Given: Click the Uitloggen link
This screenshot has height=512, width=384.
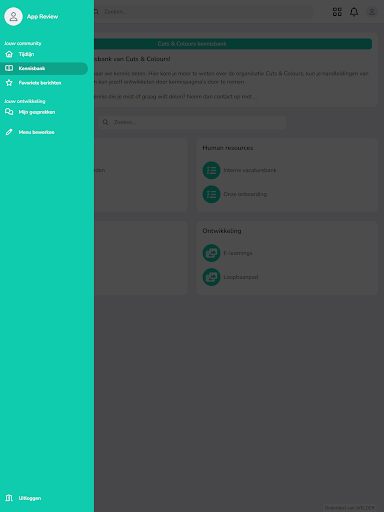Looking at the screenshot, I should (x=30, y=498).
